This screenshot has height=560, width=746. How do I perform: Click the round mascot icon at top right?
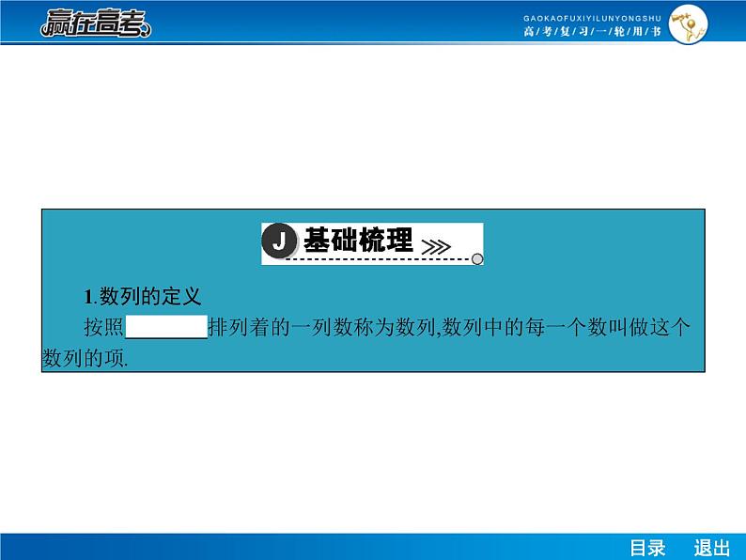point(688,24)
